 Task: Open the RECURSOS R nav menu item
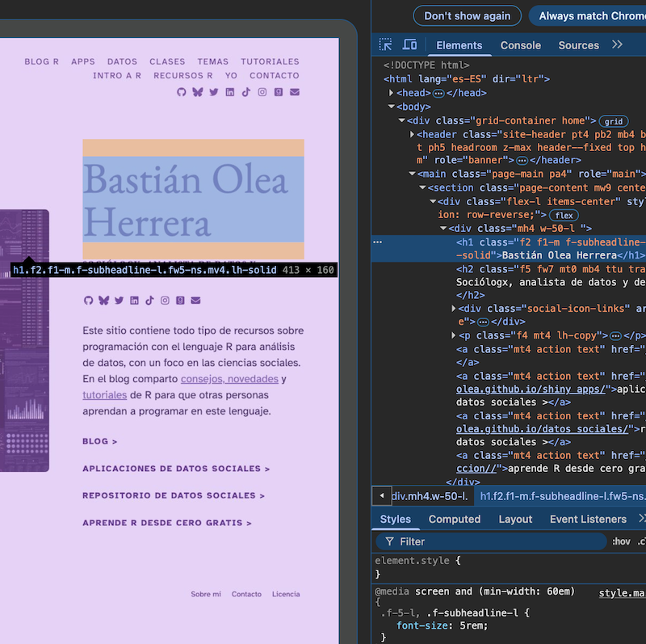[x=183, y=75]
